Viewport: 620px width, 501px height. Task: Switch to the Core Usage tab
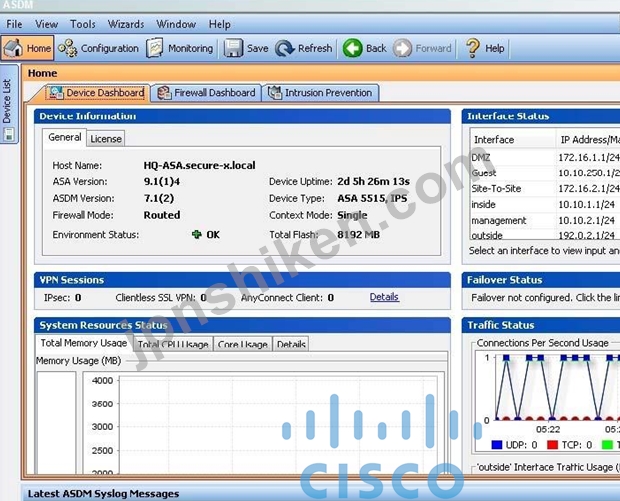coord(243,344)
